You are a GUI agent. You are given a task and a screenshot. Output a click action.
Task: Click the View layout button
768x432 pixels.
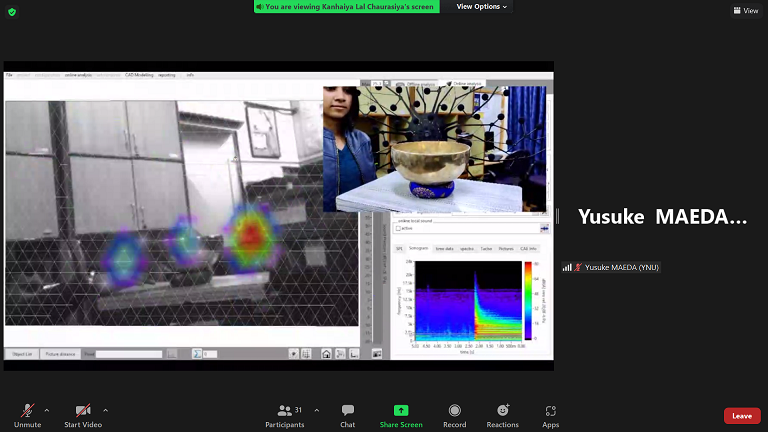click(x=745, y=10)
